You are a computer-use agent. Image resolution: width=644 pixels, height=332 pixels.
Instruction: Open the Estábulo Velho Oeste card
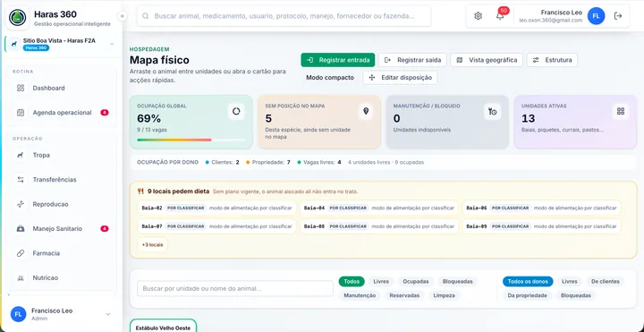(163, 326)
